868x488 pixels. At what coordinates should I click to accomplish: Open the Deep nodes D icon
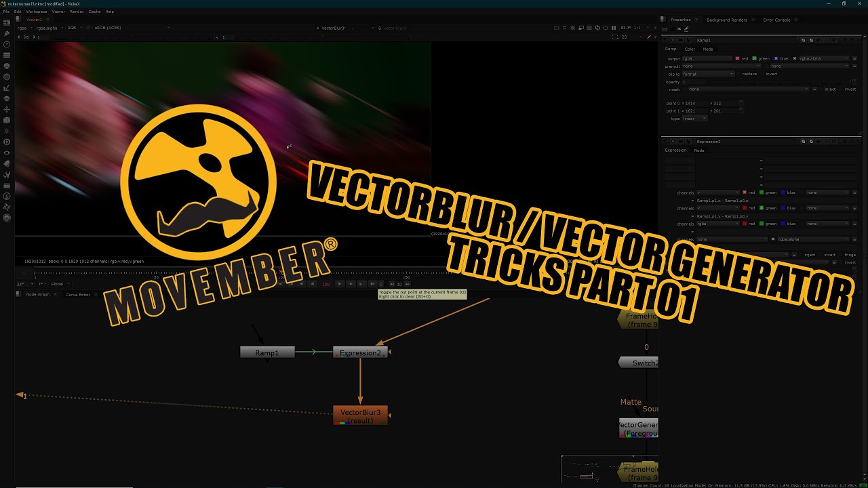7,142
